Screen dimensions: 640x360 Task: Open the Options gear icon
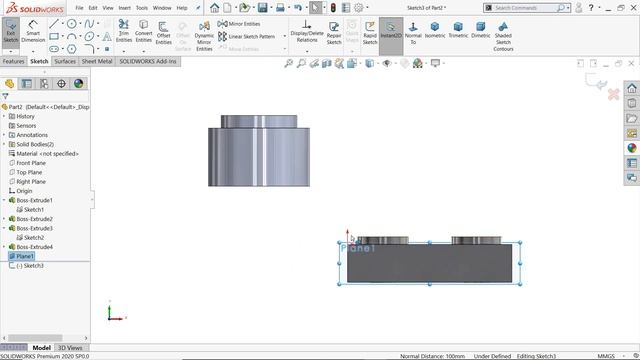[358, 8]
